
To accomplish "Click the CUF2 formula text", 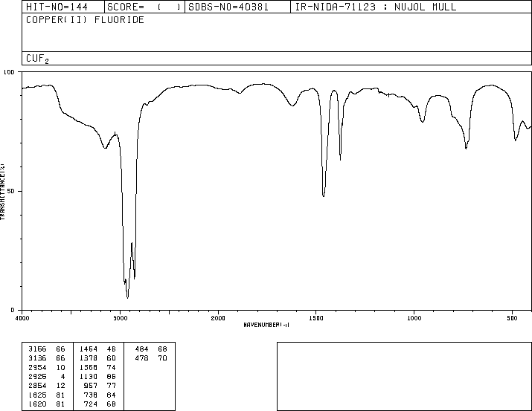I will 37,59.
